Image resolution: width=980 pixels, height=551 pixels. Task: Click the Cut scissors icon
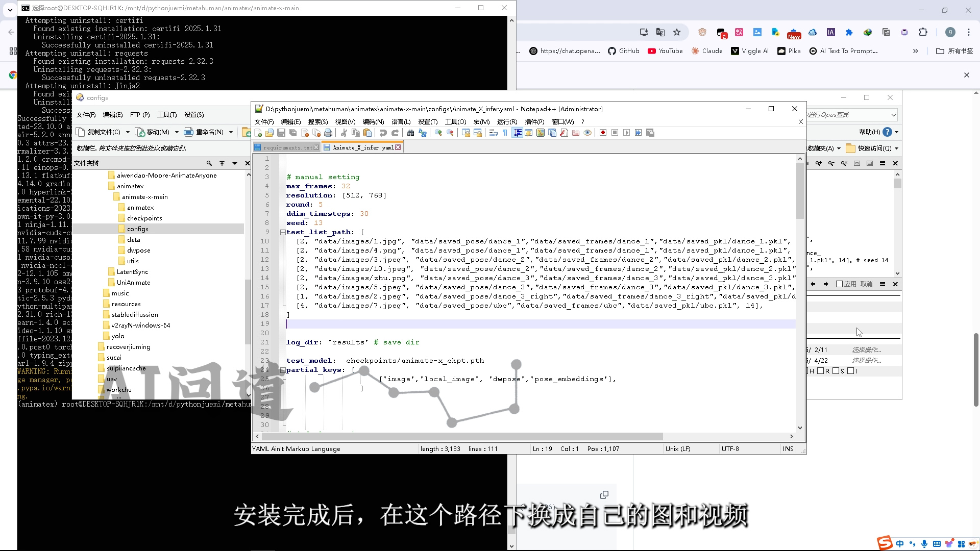[344, 133]
